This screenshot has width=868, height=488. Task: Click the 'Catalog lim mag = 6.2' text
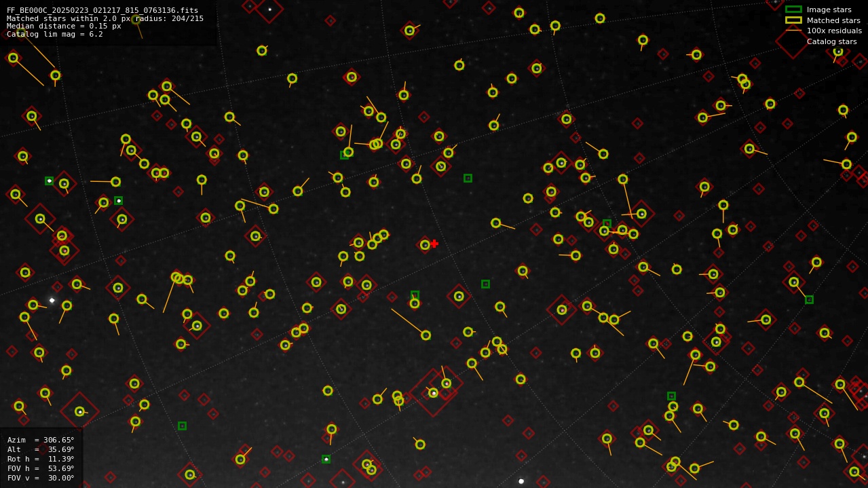tap(55, 35)
